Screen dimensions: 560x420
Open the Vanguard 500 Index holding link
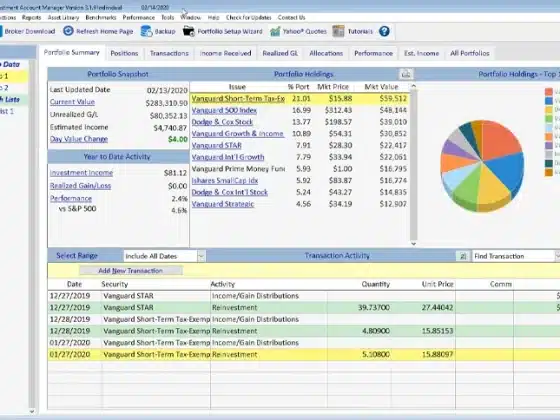tap(224, 110)
